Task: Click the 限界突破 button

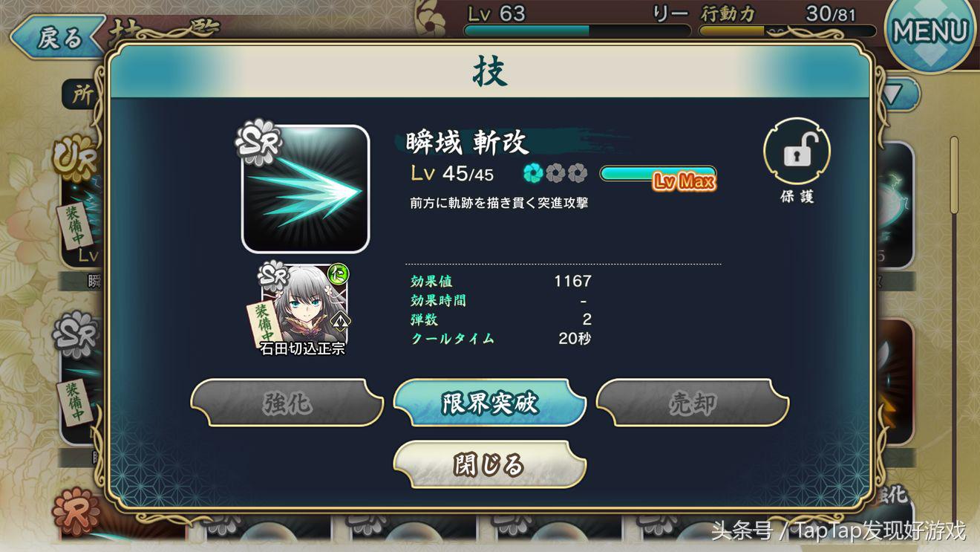Action: [490, 403]
